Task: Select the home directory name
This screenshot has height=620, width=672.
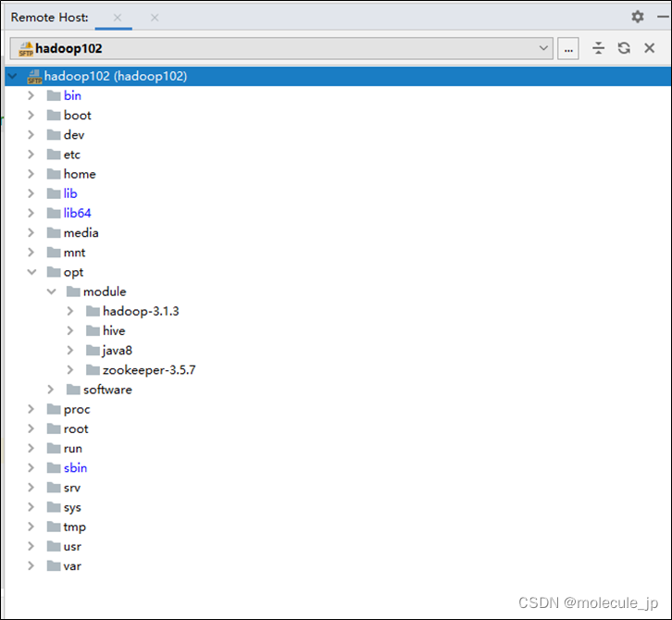Action: click(80, 174)
